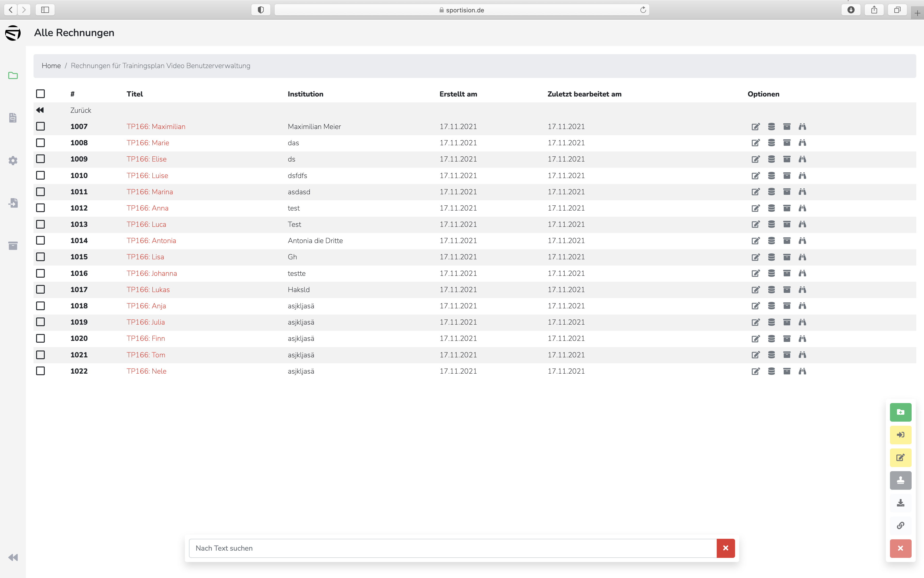Go back using the Zurück double-arrow icon

tap(40, 110)
